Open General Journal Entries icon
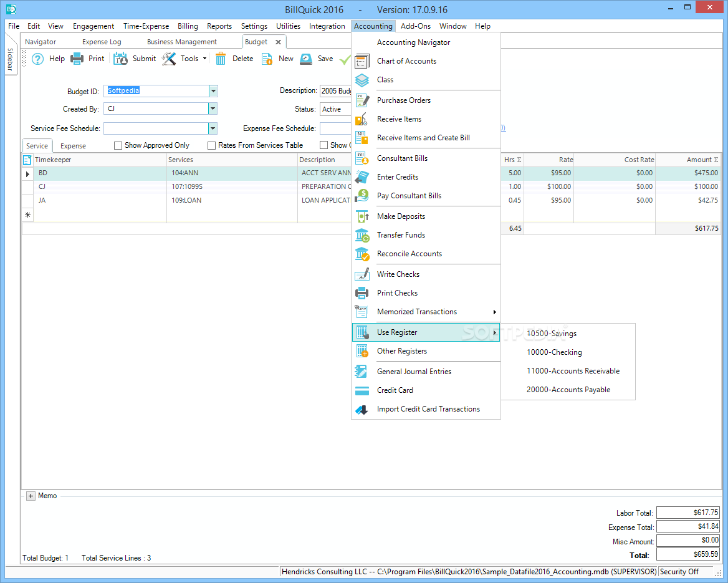 click(362, 372)
